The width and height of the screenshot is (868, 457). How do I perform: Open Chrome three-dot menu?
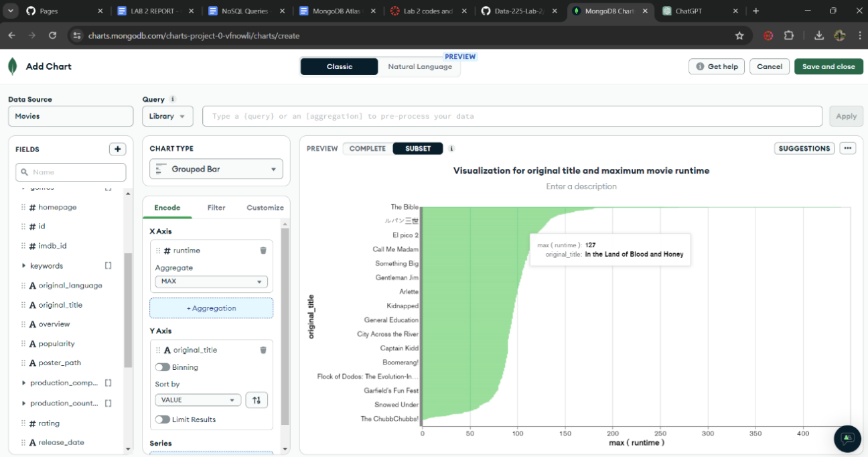pos(859,36)
